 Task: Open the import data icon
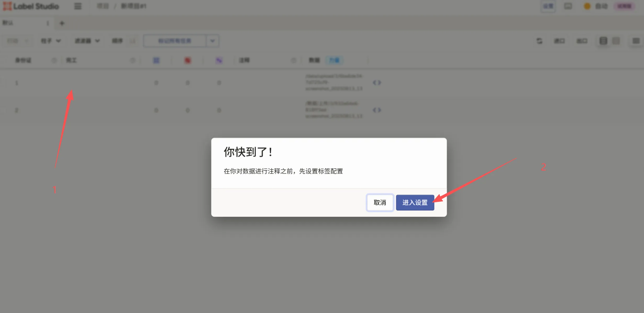pyautogui.click(x=559, y=41)
